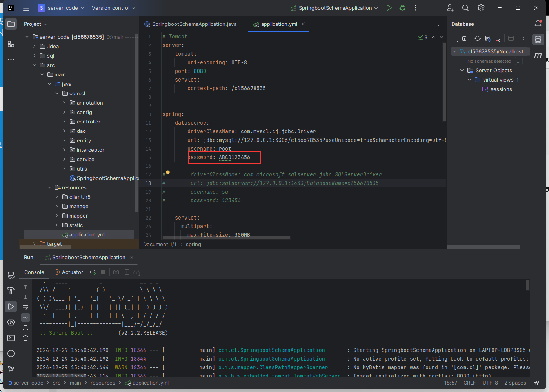The image size is (549, 392).
Task: Collapse the resources folder
Action: tap(49, 187)
